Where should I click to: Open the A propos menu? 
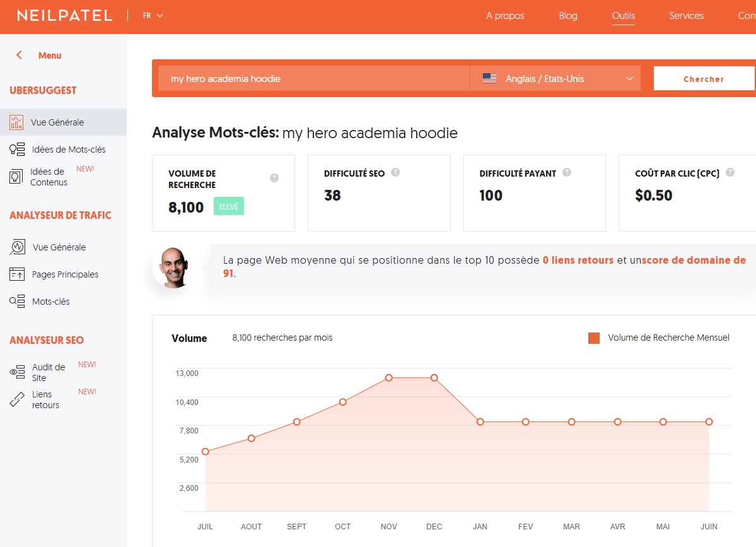tap(505, 15)
